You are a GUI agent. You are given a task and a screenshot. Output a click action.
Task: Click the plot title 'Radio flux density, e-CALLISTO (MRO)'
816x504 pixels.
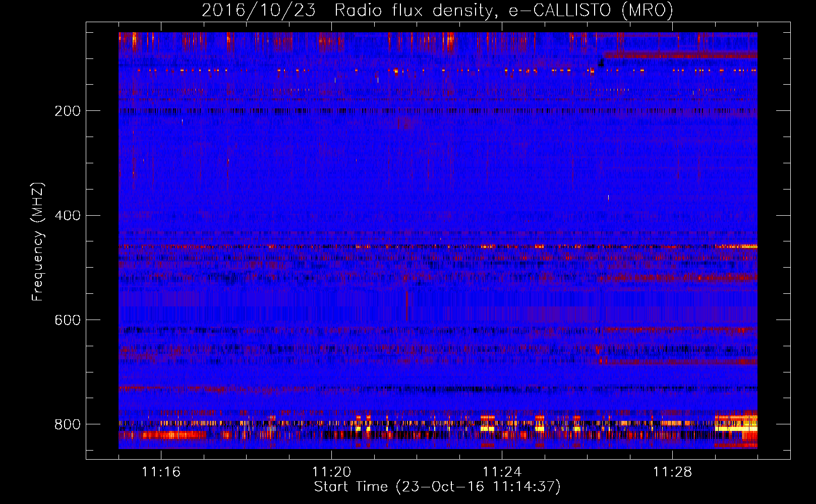[504, 10]
